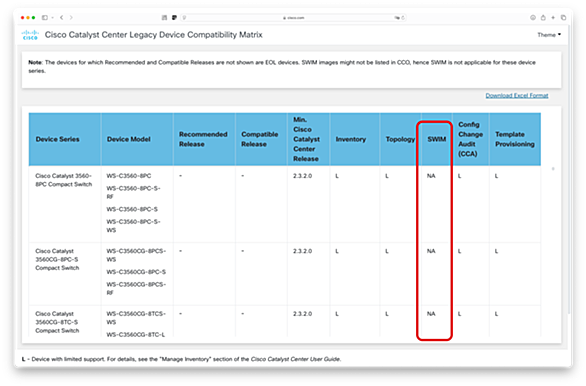This screenshot has height=386, width=586.
Task: Click the address bar showing cisco.com
Action: pos(293,18)
